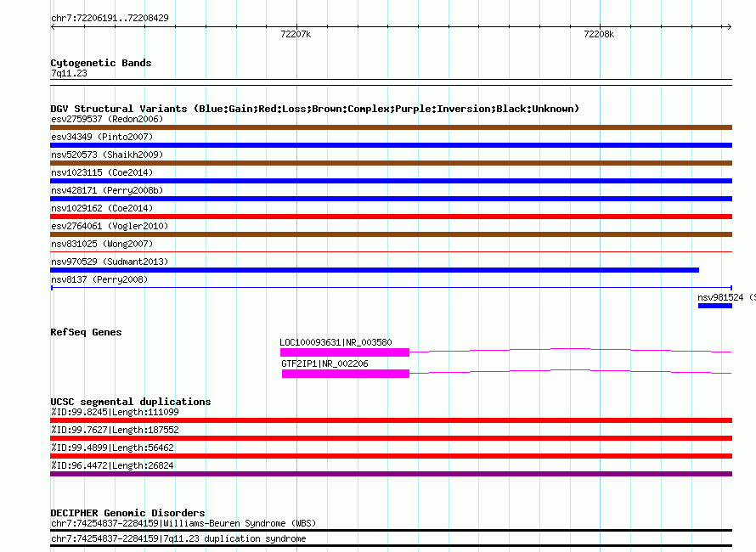Open the UCSC segmental duplications track title
This screenshot has width=756, height=552.
pos(131,402)
